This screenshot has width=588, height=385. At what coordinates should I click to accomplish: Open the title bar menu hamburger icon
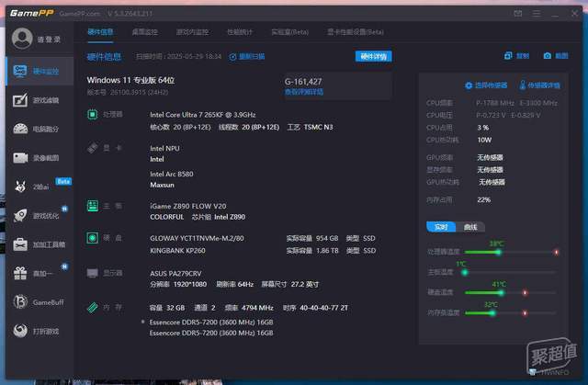537,14
